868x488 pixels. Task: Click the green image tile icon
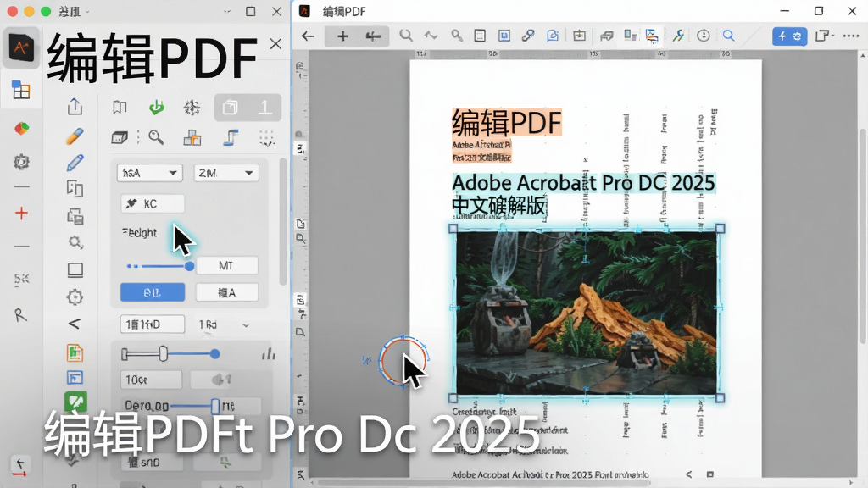point(75,401)
